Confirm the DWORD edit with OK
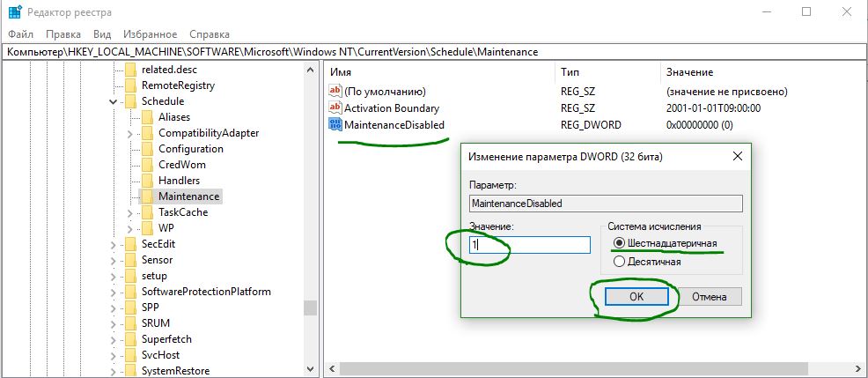The height and width of the screenshot is (378, 868). 636,297
